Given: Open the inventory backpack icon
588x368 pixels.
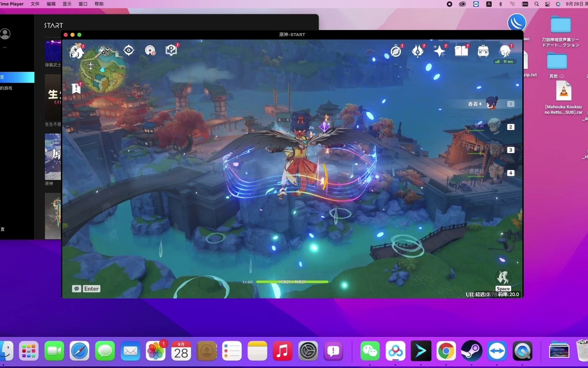Looking at the screenshot, I should coord(483,51).
